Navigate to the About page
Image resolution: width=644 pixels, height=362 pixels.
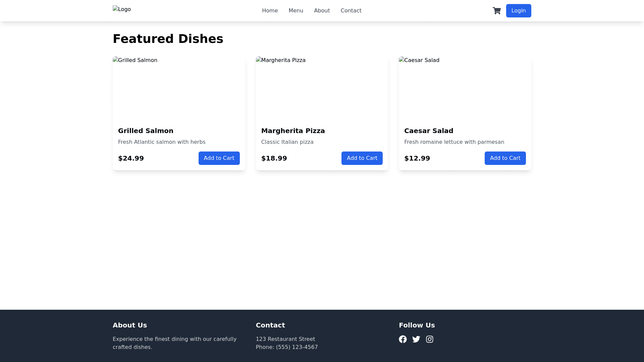322,10
